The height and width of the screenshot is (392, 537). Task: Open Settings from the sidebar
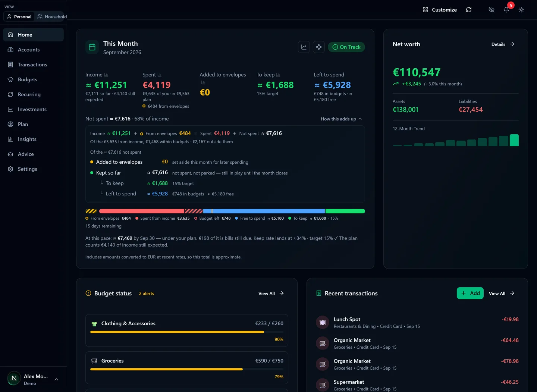[x=33, y=169]
